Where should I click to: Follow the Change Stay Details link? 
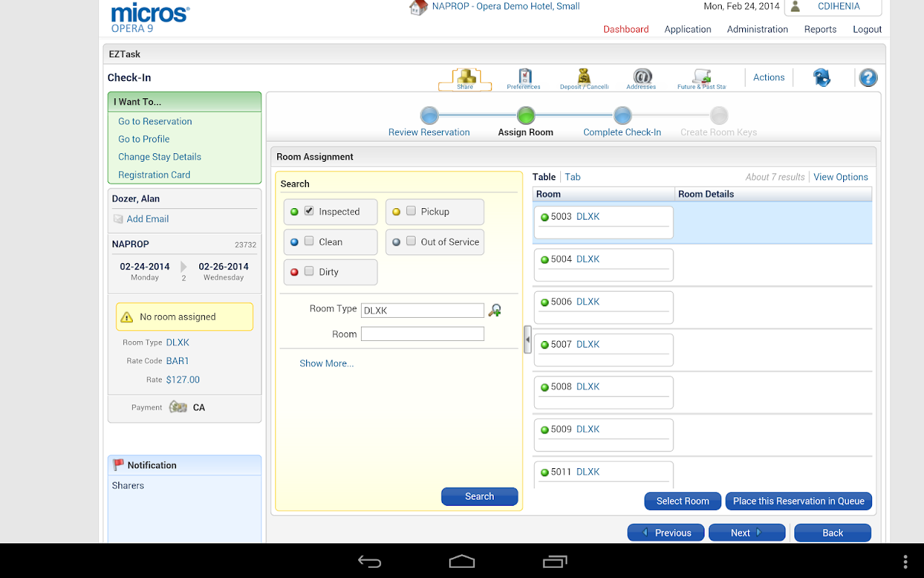point(160,157)
